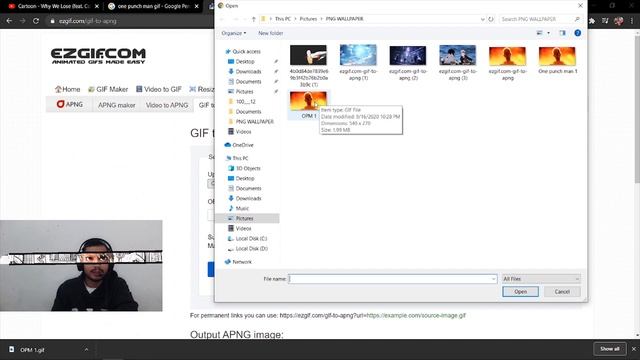
Task: Select PNG WALLPAPER folder in the sidebar
Action: [x=254, y=122]
